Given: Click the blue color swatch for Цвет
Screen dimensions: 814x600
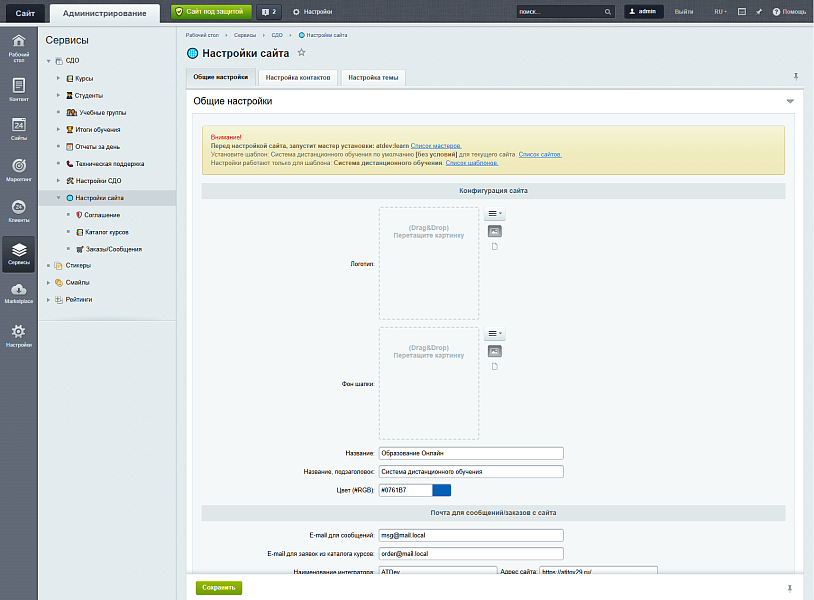Looking at the screenshot, I should pyautogui.click(x=441, y=490).
